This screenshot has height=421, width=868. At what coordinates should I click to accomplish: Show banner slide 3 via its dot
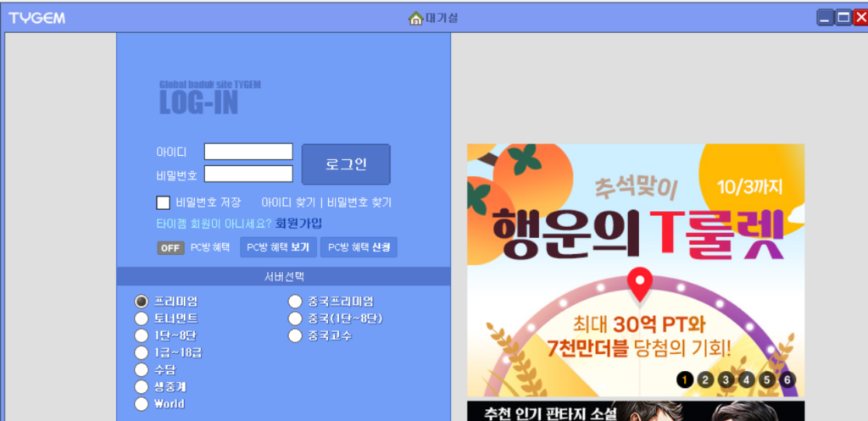[726, 380]
